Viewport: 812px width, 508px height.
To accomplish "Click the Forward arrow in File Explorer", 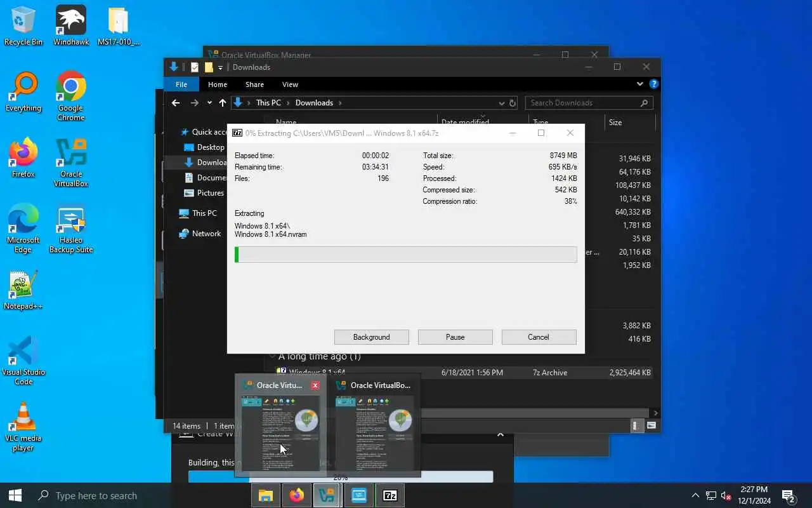I will (x=195, y=103).
